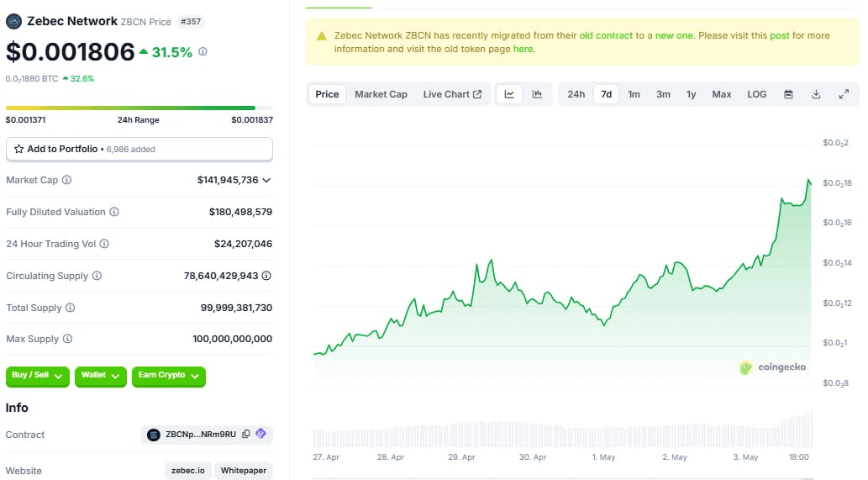Select the Price chart tab
Screen dimensions: 868x480
[327, 94]
